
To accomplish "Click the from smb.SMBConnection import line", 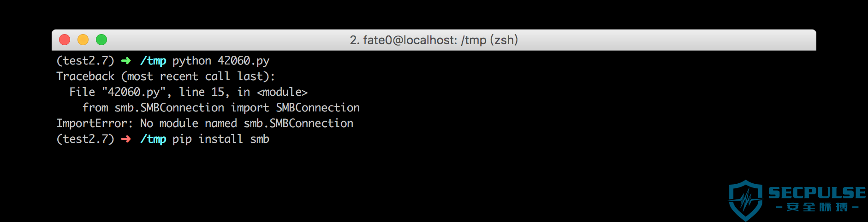I will (x=221, y=108).
